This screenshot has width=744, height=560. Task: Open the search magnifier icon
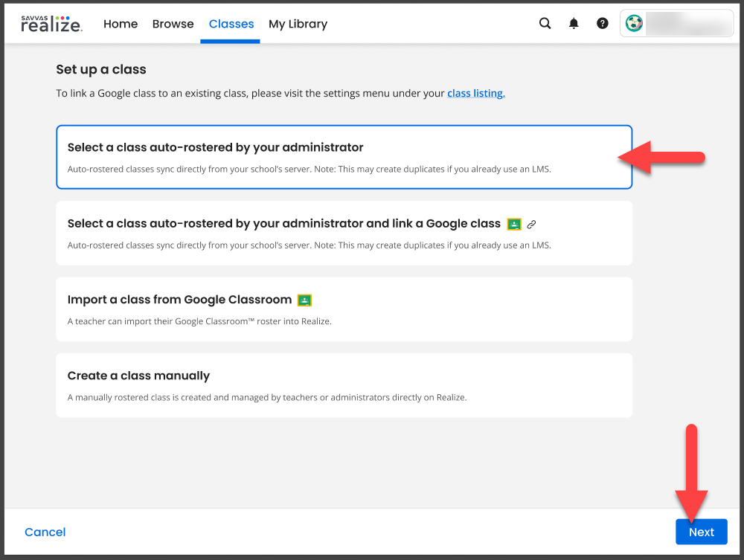tap(545, 23)
